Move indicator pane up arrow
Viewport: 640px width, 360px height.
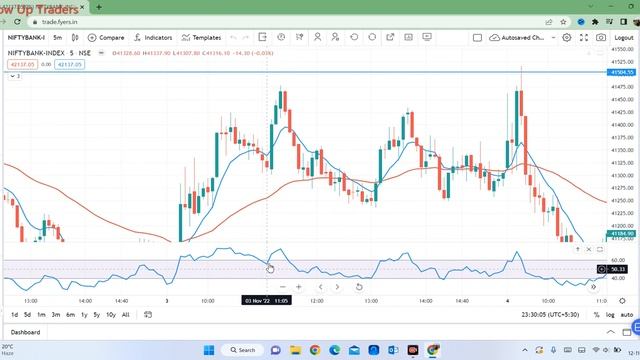(578, 249)
